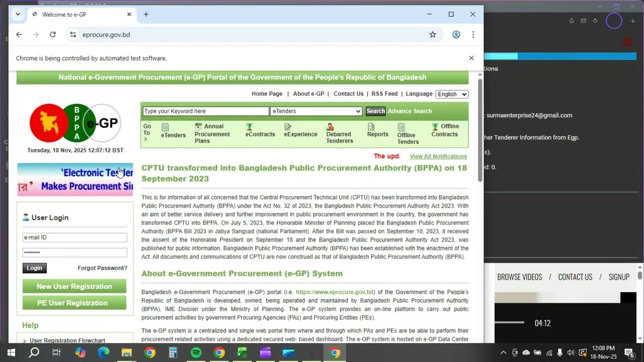
Task: Open Calculator from the taskbar
Action: click(x=173, y=352)
